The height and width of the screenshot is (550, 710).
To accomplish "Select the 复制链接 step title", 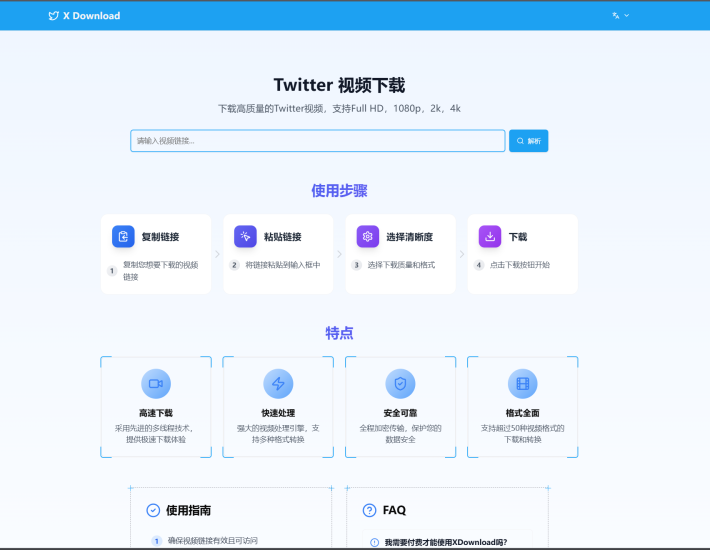I will click(160, 237).
